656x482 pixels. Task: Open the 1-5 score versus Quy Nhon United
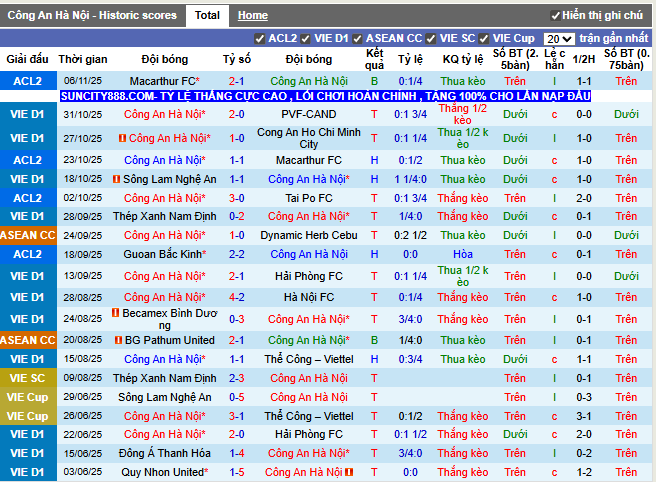click(236, 472)
